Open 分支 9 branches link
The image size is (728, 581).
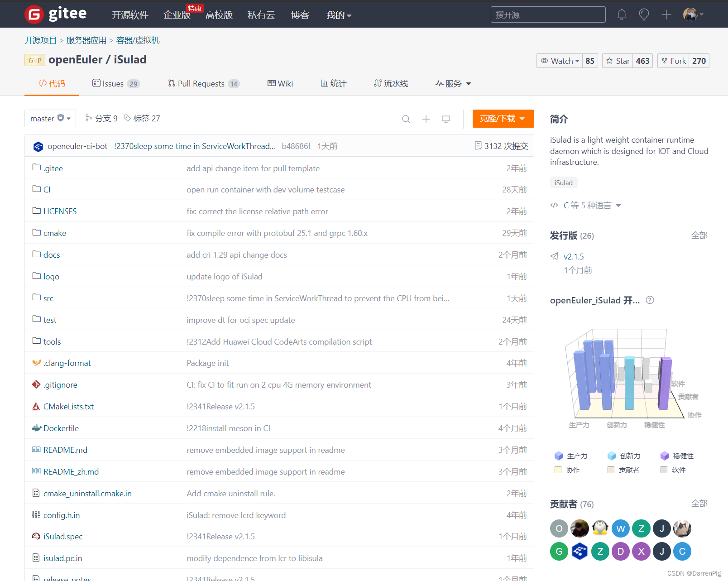(x=101, y=118)
